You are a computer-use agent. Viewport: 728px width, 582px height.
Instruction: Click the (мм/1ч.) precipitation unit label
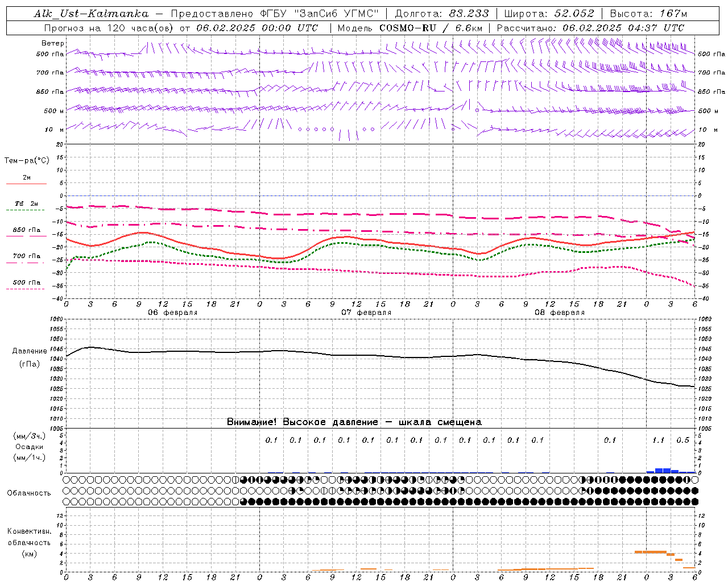click(x=30, y=458)
